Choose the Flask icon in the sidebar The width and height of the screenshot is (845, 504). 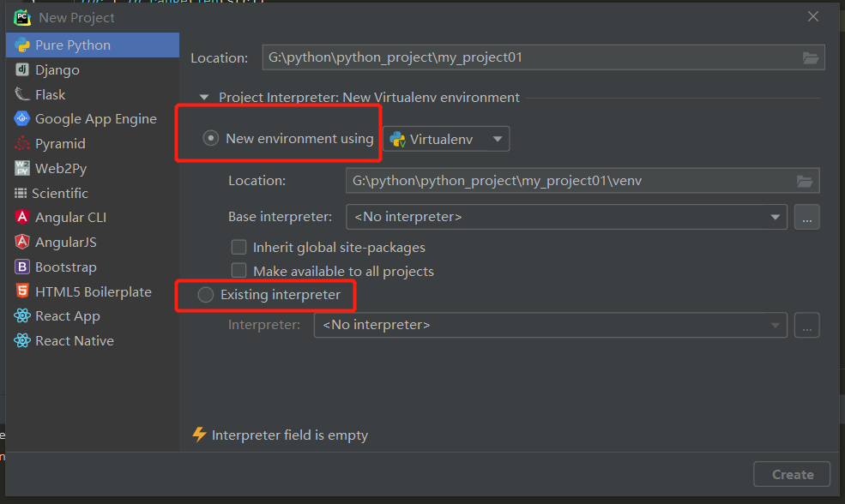coord(22,94)
